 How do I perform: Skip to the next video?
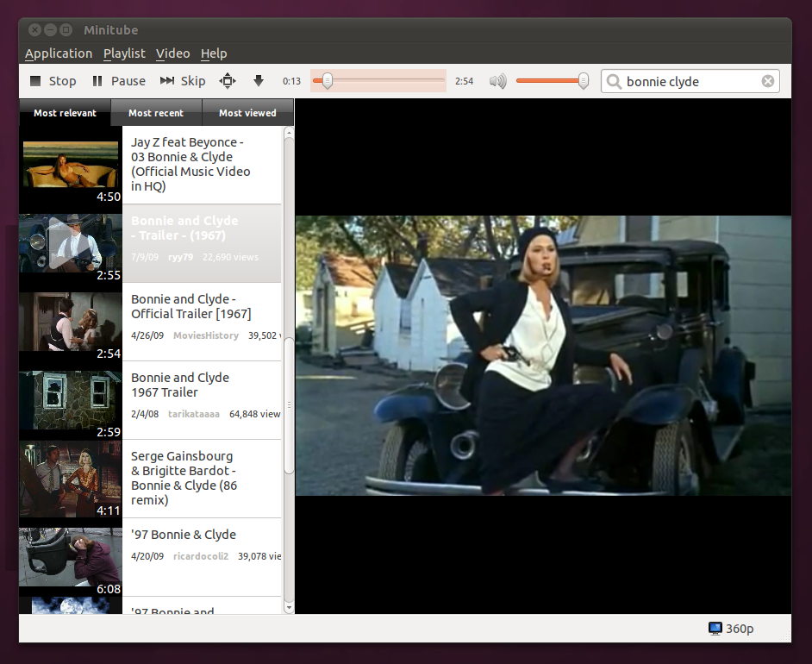pos(183,81)
